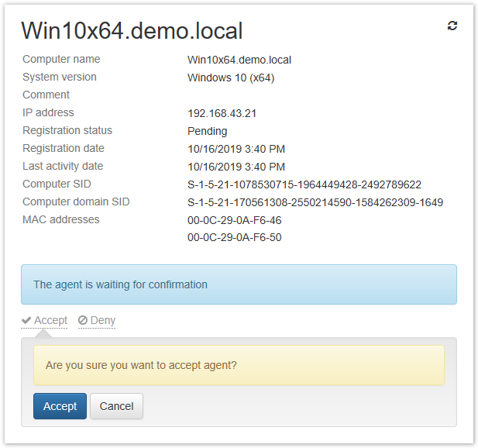Click the checkmark icon next to Accept
The height and width of the screenshot is (448, 478).
26,320
